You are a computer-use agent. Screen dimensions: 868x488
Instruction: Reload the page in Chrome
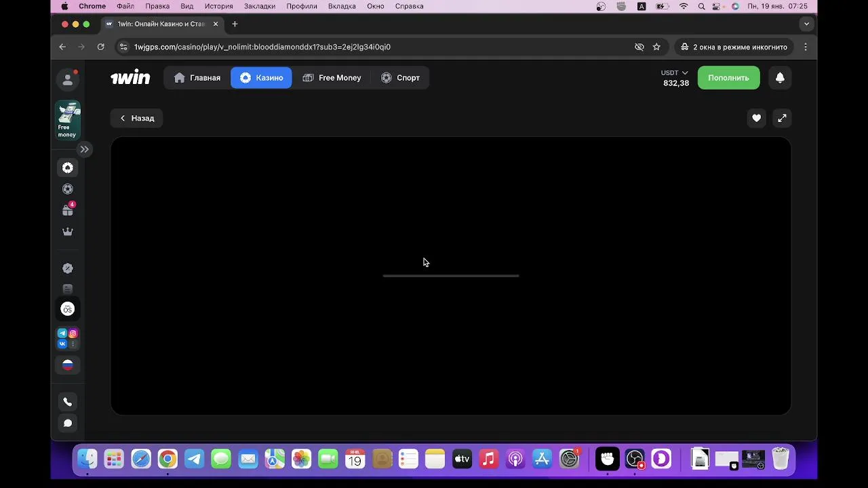(100, 47)
